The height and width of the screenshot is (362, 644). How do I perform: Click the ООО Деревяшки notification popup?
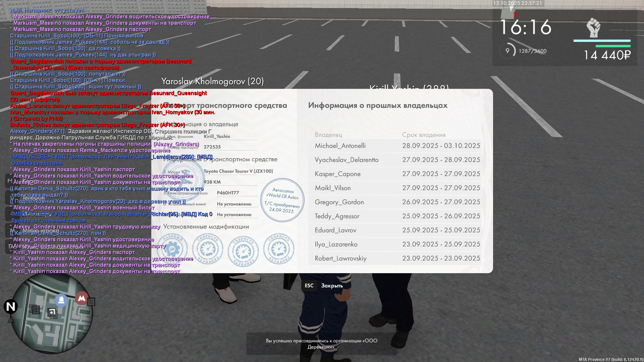322,344
